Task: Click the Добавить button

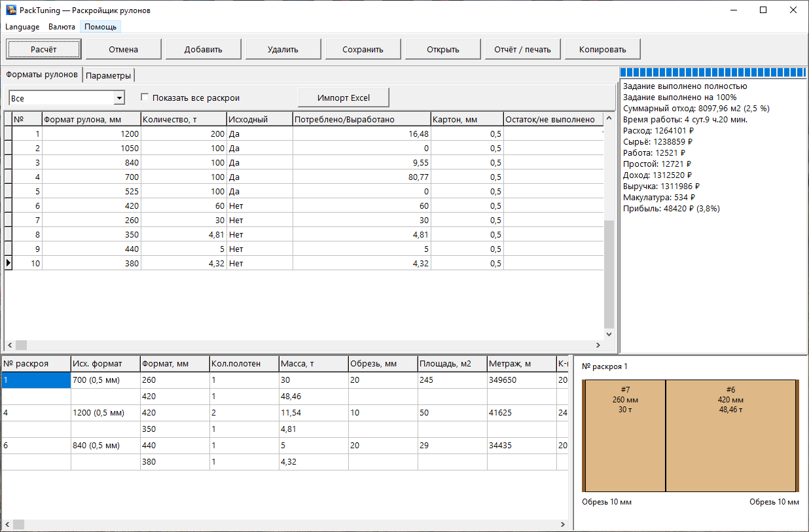Action: click(204, 49)
